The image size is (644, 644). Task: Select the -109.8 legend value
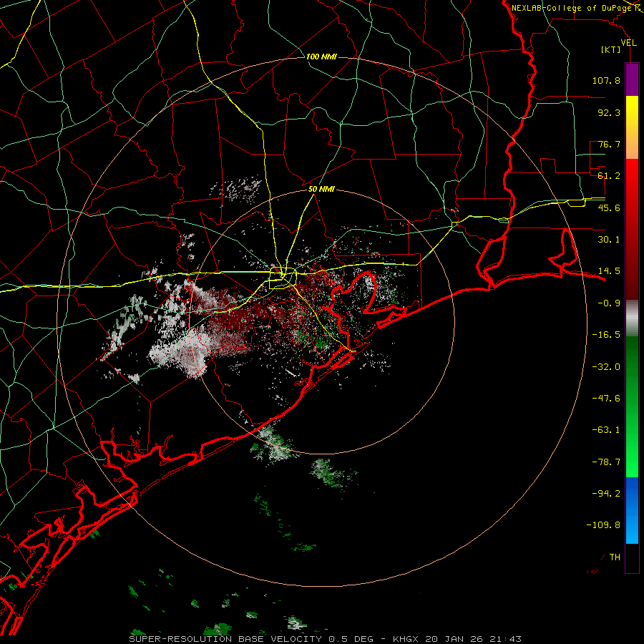tap(604, 525)
